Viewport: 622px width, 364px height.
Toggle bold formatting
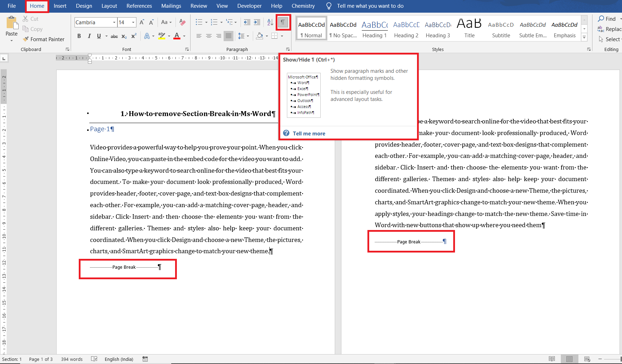(x=79, y=36)
